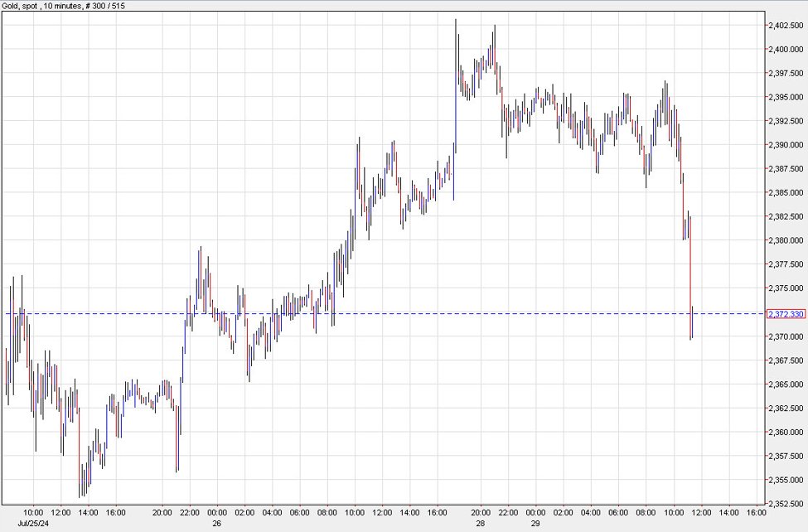The image size is (808, 532).
Task: Select the '29' date label on the axis
Action: (535, 523)
